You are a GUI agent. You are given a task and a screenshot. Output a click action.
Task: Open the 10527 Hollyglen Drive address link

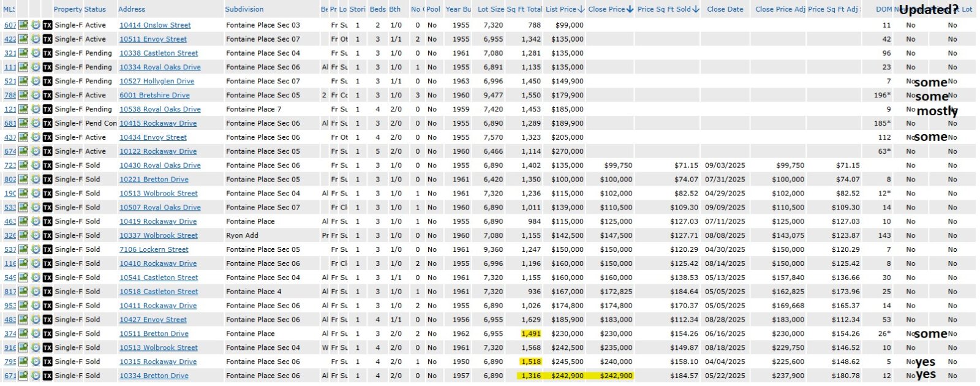(x=157, y=81)
